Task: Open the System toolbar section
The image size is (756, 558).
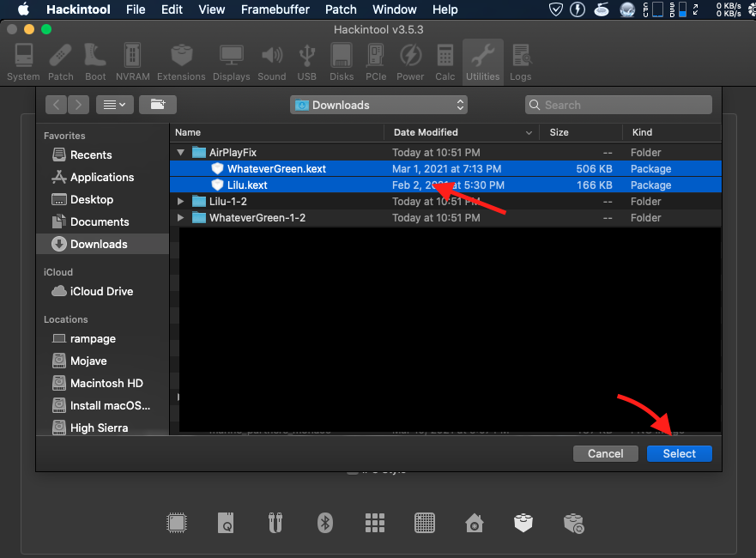Action: (x=23, y=62)
